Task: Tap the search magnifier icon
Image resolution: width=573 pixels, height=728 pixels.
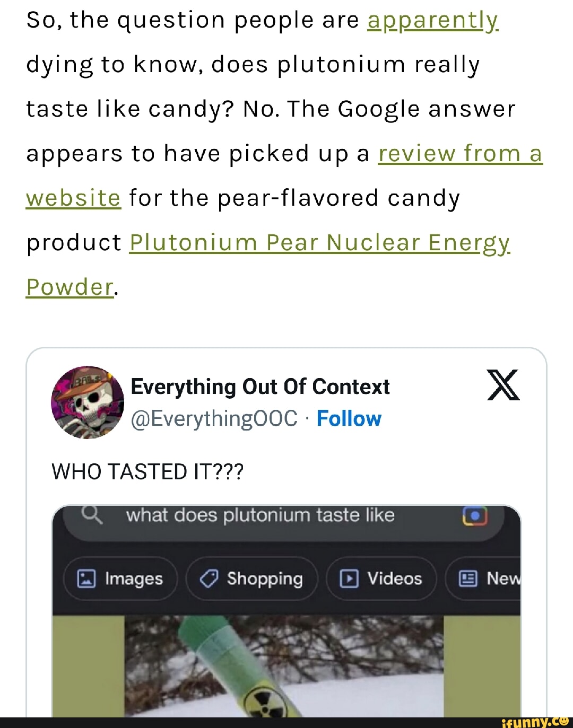Action: point(92,514)
